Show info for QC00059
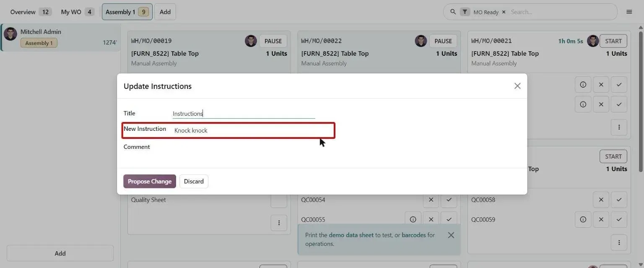Viewport: 644px width, 268px height. [x=583, y=219]
